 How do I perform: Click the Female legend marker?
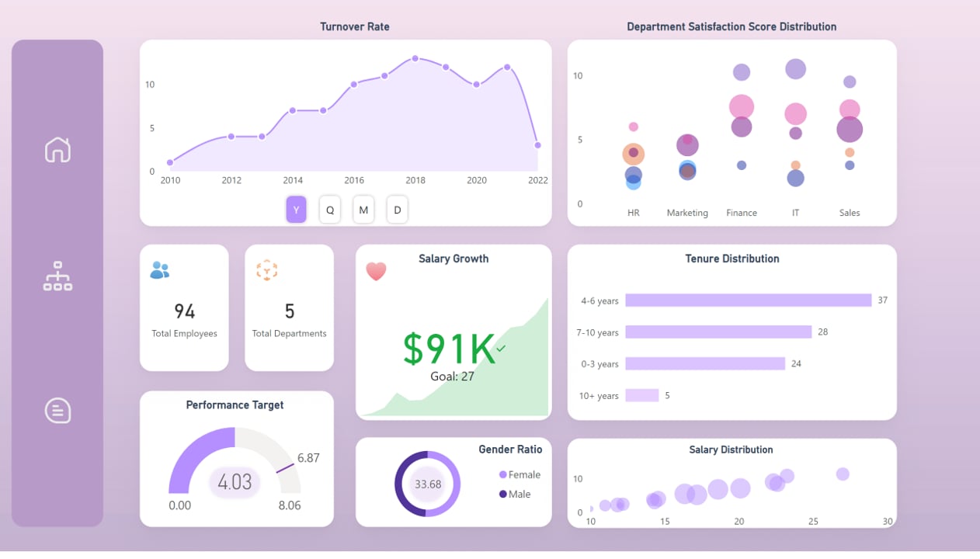click(503, 474)
